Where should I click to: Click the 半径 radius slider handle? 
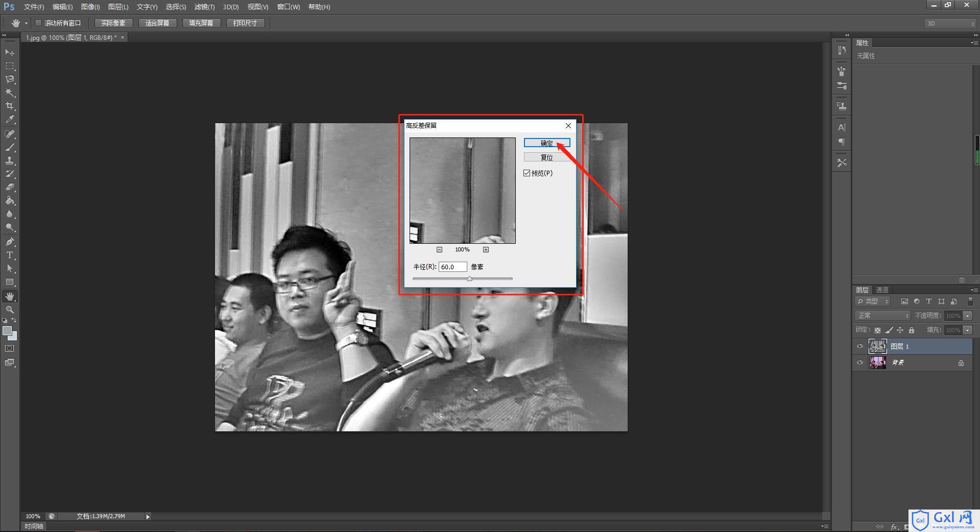pos(469,279)
